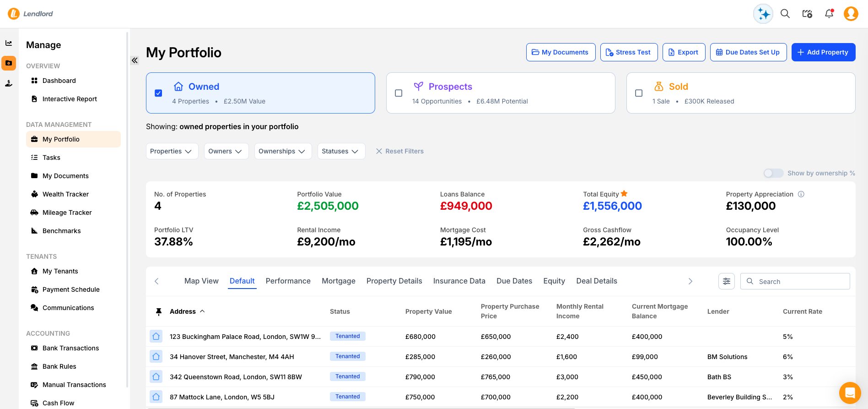The width and height of the screenshot is (868, 409).
Task: Click the Reset Filters link
Action: tap(399, 151)
